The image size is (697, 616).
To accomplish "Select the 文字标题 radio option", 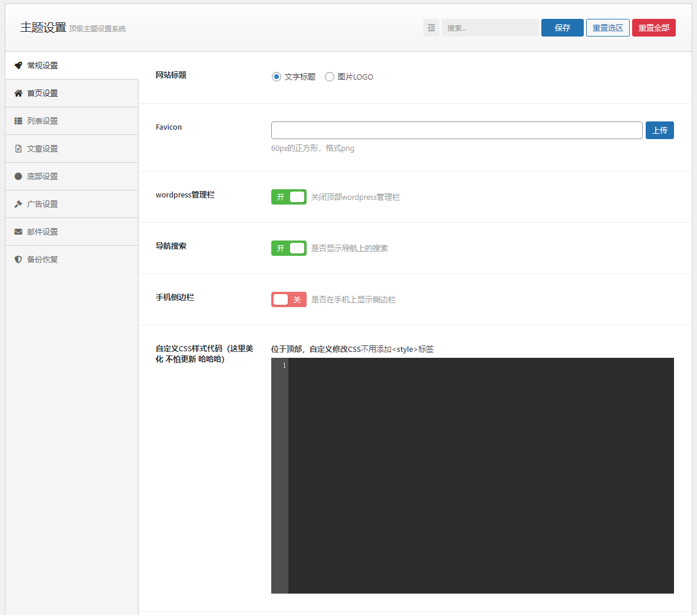I will [x=277, y=77].
